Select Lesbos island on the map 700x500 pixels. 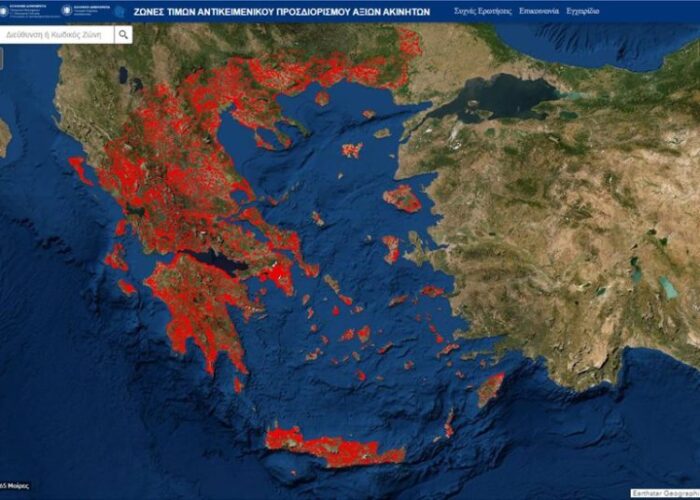pyautogui.click(x=403, y=198)
